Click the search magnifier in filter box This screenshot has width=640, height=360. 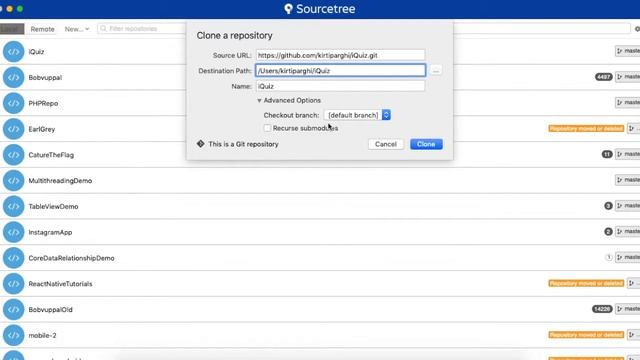coord(103,29)
